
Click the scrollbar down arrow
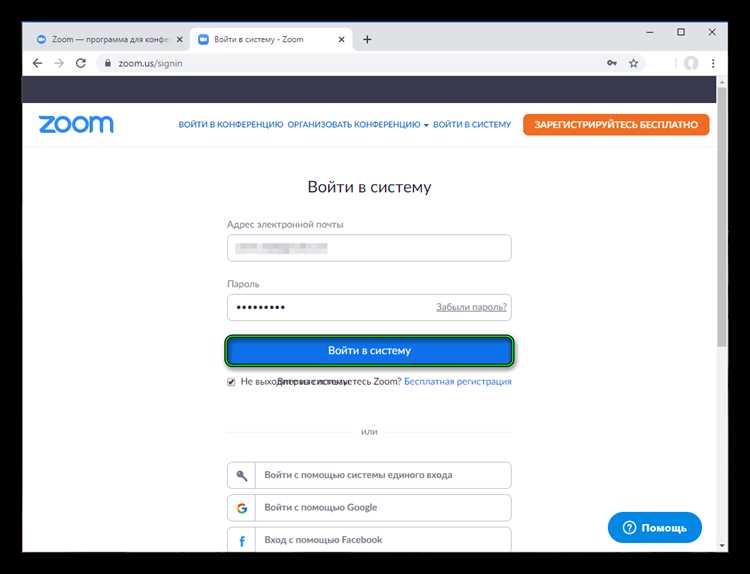point(722,546)
